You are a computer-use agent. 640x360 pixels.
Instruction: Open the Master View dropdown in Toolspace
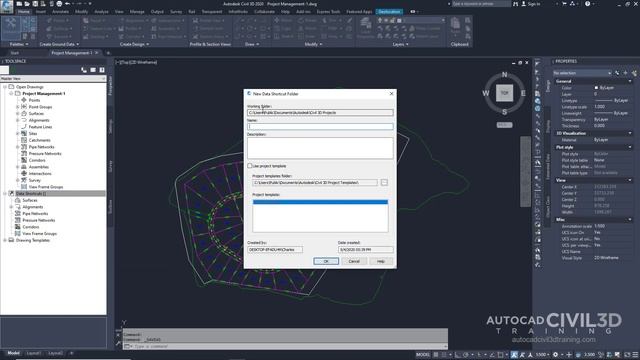point(53,78)
